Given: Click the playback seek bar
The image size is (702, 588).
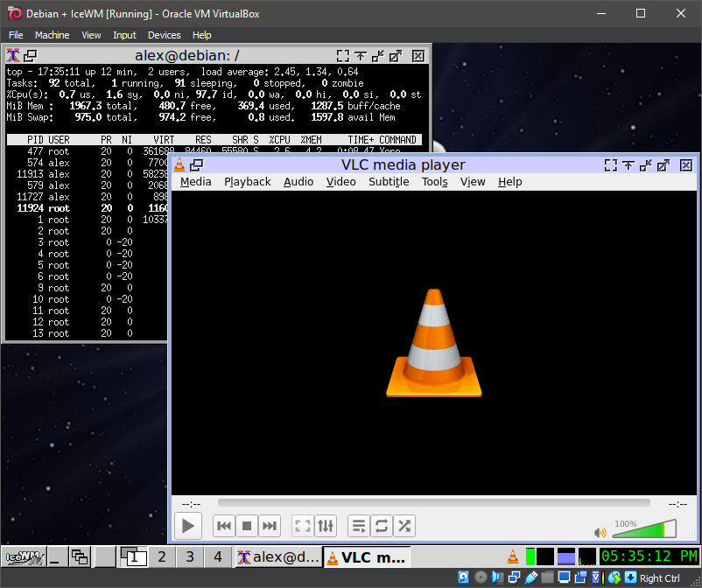Looking at the screenshot, I should 433,503.
